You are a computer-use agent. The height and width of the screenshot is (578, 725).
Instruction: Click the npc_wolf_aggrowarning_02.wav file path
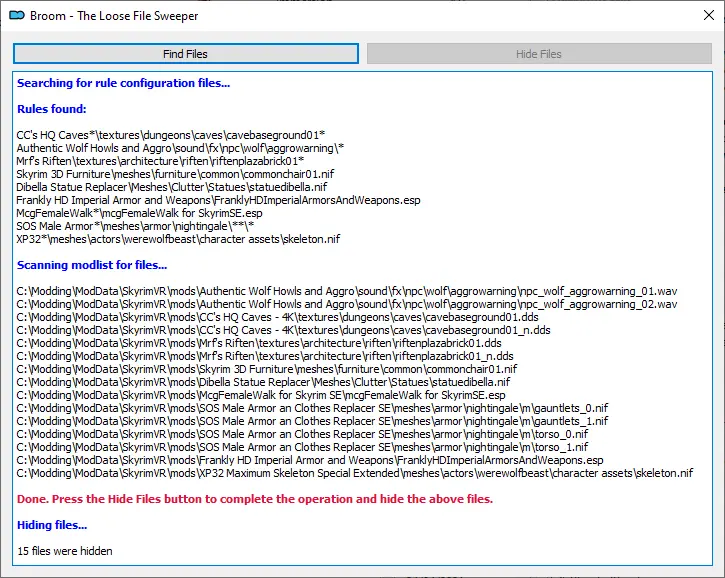tap(347, 304)
